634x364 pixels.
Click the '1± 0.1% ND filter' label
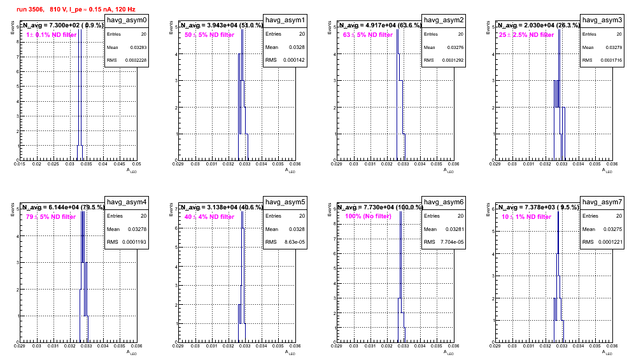point(52,35)
